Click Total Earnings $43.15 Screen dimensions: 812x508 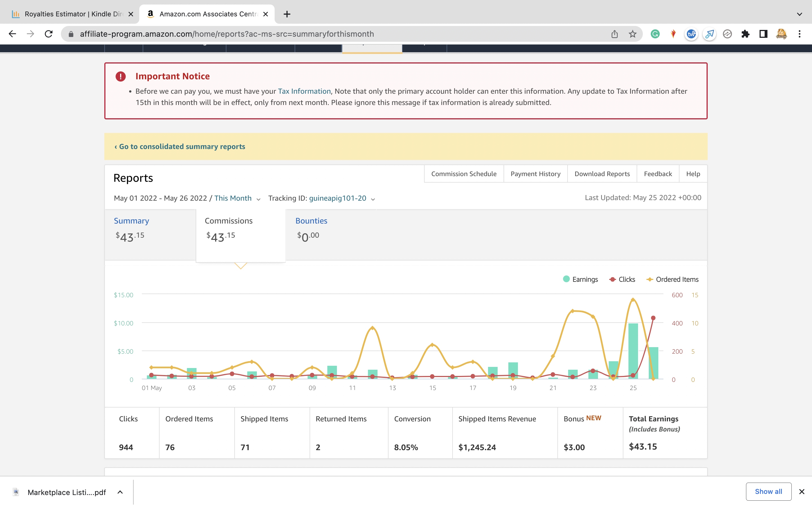tap(643, 446)
